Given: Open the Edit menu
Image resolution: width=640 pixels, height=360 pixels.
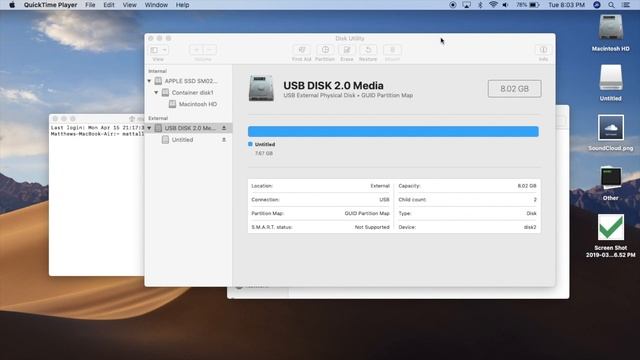Looking at the screenshot, I should coord(109,5).
